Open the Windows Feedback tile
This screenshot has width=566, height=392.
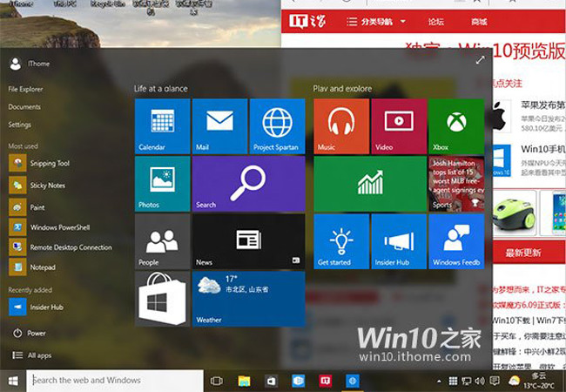pyautogui.click(x=456, y=241)
